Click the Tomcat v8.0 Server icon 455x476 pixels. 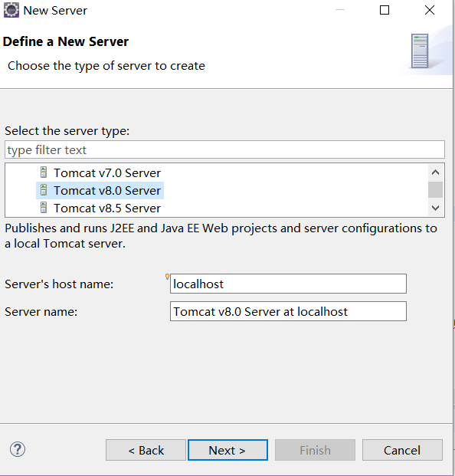coord(44,190)
